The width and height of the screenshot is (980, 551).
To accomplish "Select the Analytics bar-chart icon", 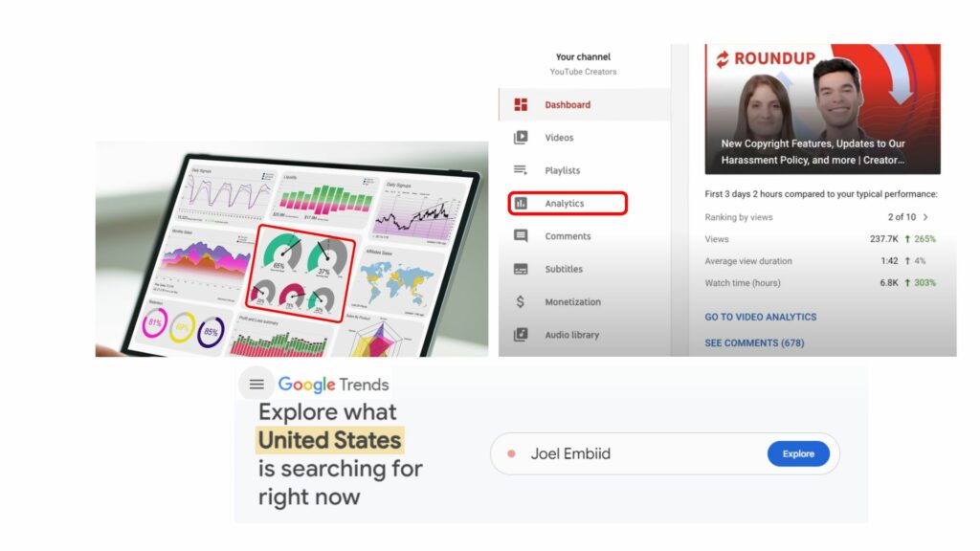I will click(520, 203).
